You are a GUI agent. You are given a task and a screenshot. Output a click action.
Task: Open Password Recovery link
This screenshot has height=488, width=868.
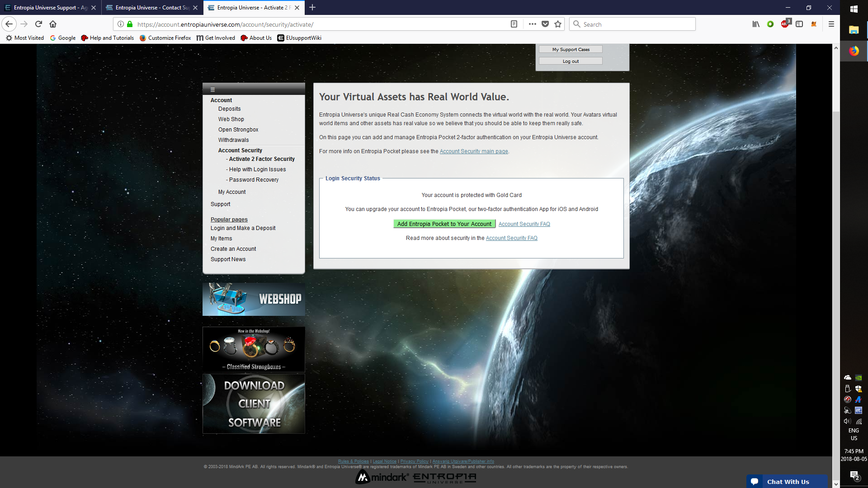[254, 180]
